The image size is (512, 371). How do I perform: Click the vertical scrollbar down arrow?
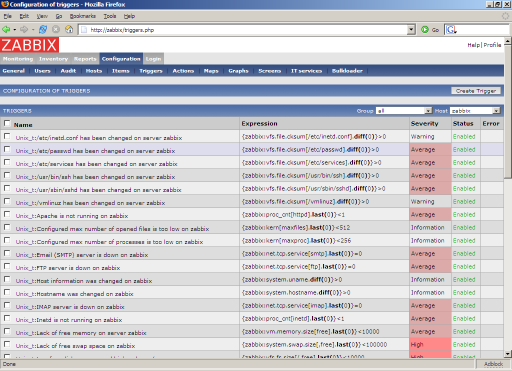508,354
